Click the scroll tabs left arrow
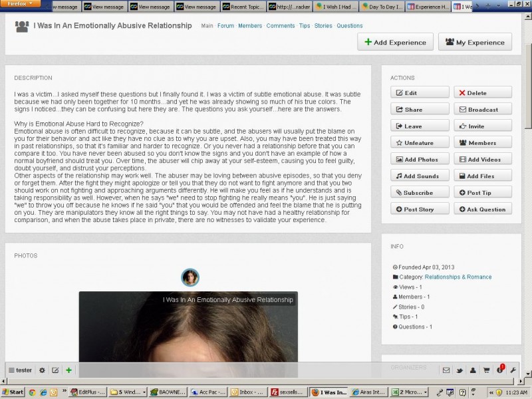Screen dimensions: 532x399 pos(48,6)
